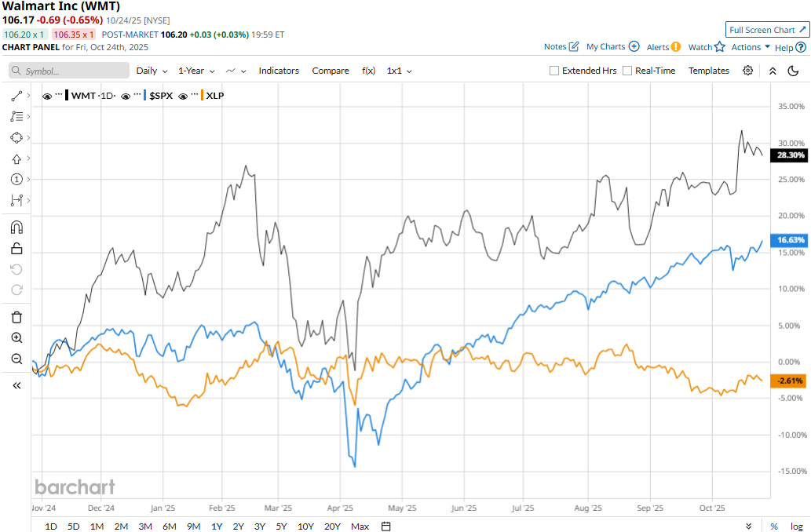811x532 pixels.
Task: Toggle the magnet snap mode
Action: [16, 228]
